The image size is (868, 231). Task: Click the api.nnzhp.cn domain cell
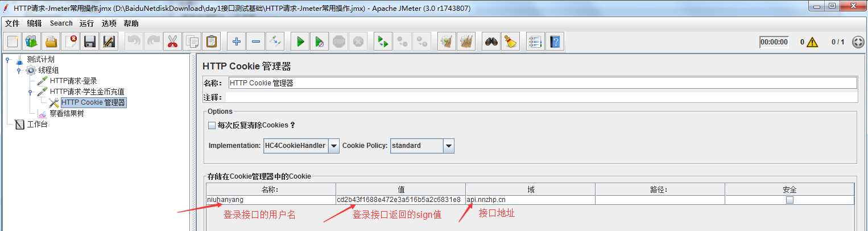click(x=530, y=200)
